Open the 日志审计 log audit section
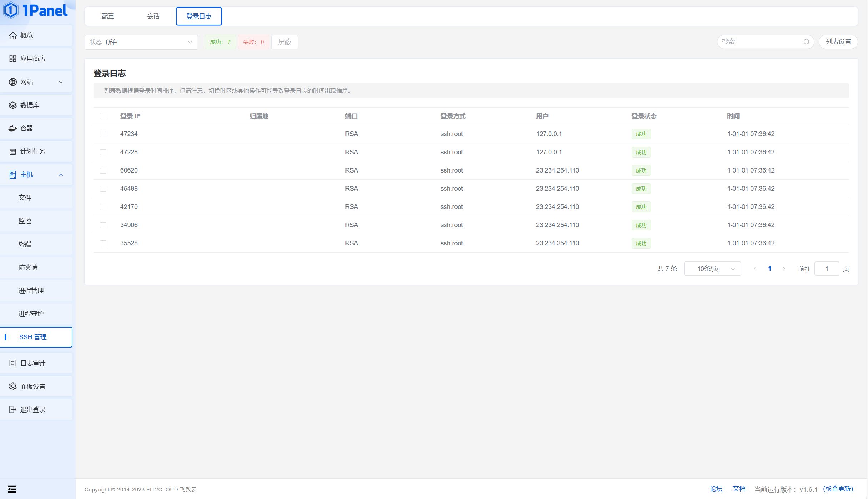 32,363
